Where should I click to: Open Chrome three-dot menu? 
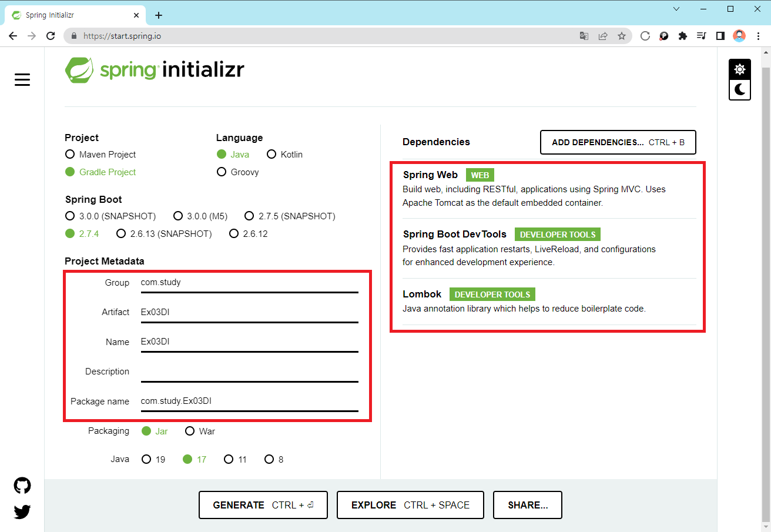(x=758, y=36)
